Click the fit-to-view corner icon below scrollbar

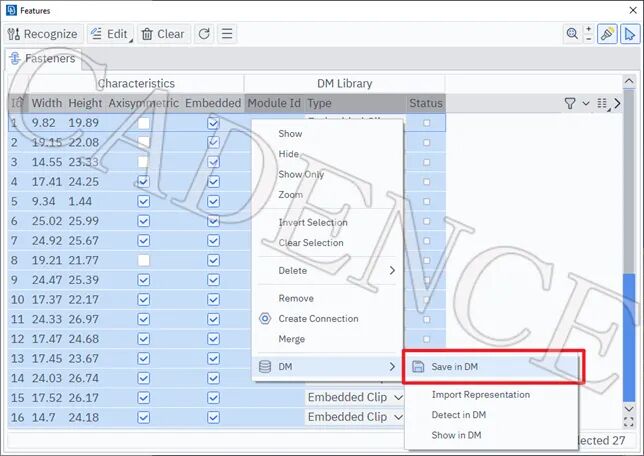click(629, 422)
